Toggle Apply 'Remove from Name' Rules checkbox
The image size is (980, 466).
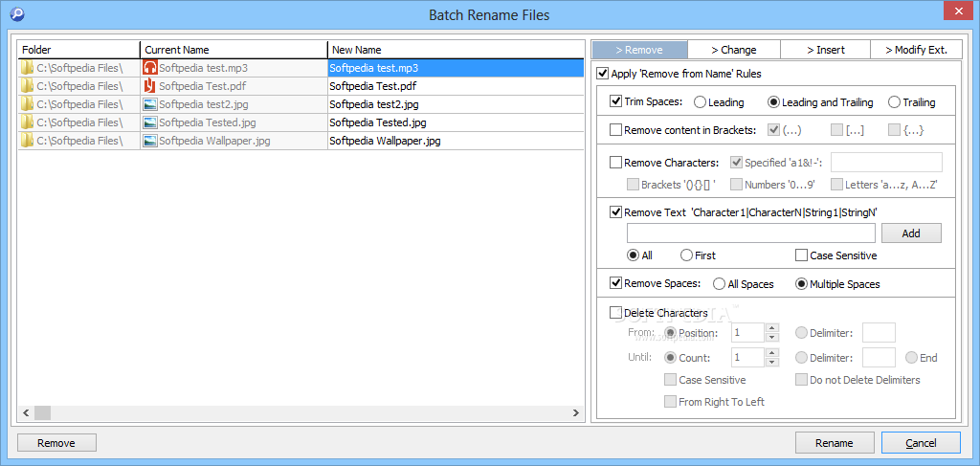603,74
